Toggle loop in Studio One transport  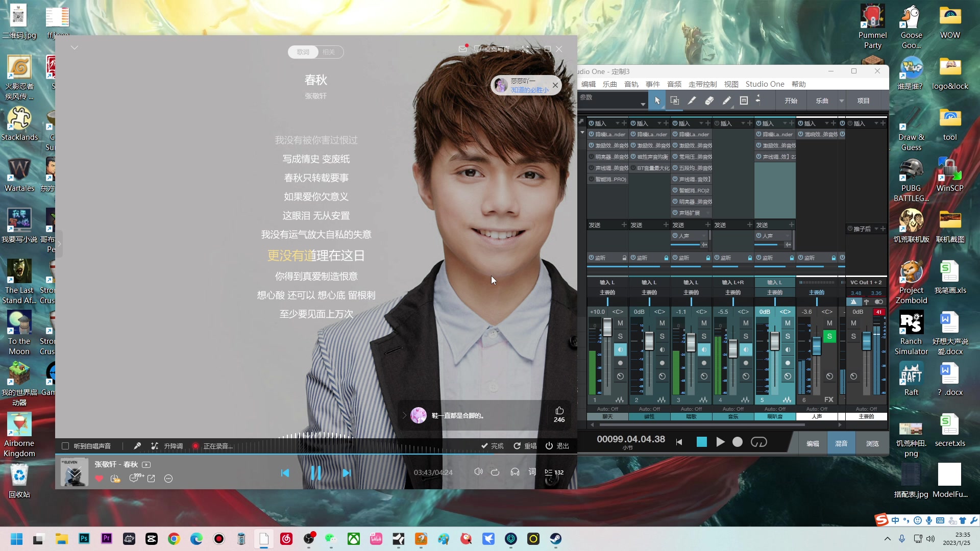coord(759,442)
